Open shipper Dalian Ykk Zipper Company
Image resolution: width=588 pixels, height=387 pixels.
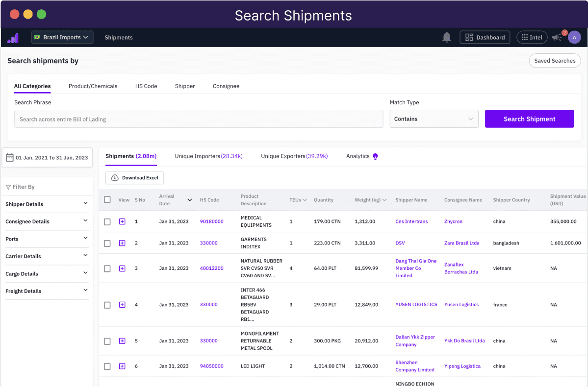pyautogui.click(x=415, y=341)
